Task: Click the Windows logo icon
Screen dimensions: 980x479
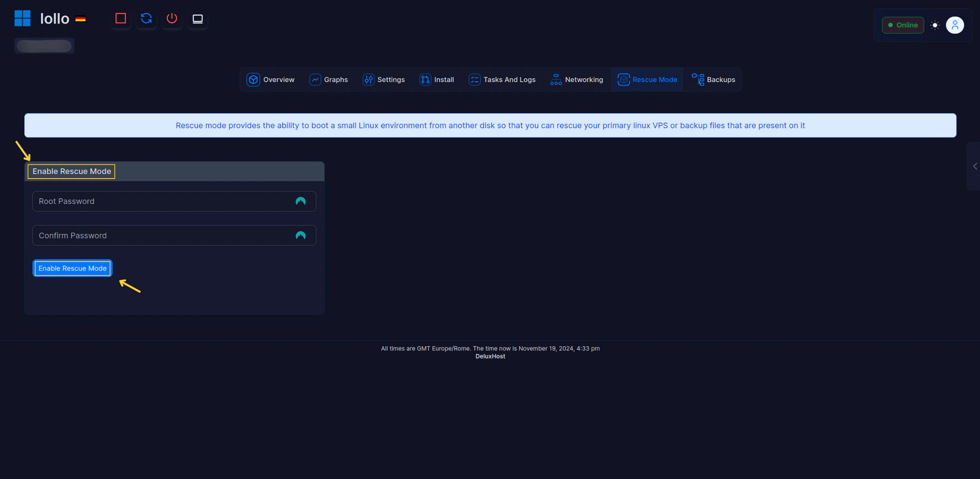Action: [23, 18]
